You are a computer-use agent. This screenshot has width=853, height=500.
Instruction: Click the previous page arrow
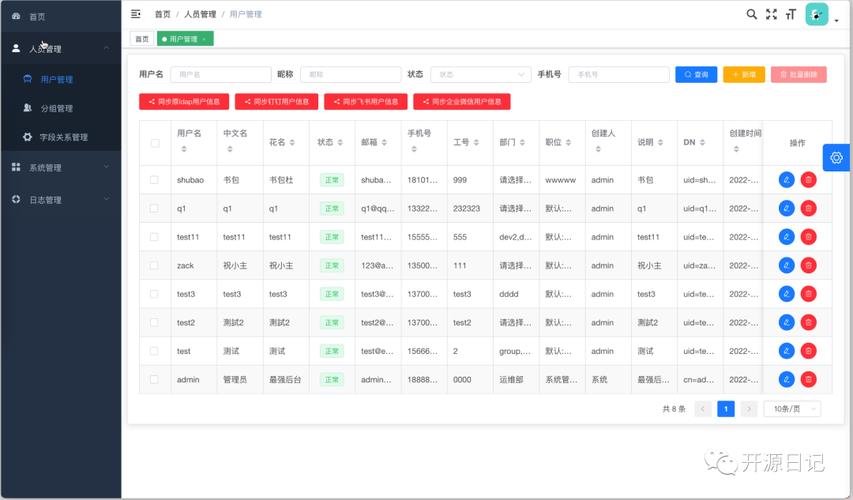pyautogui.click(x=703, y=409)
